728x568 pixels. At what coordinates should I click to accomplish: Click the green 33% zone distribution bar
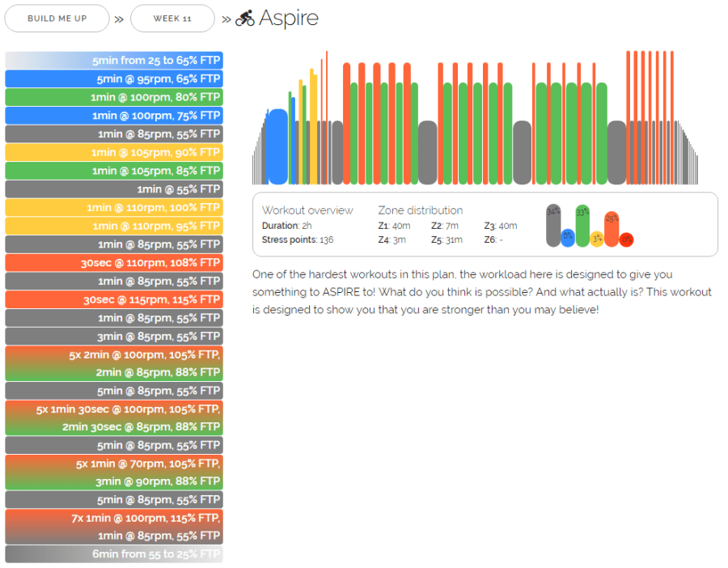(582, 225)
